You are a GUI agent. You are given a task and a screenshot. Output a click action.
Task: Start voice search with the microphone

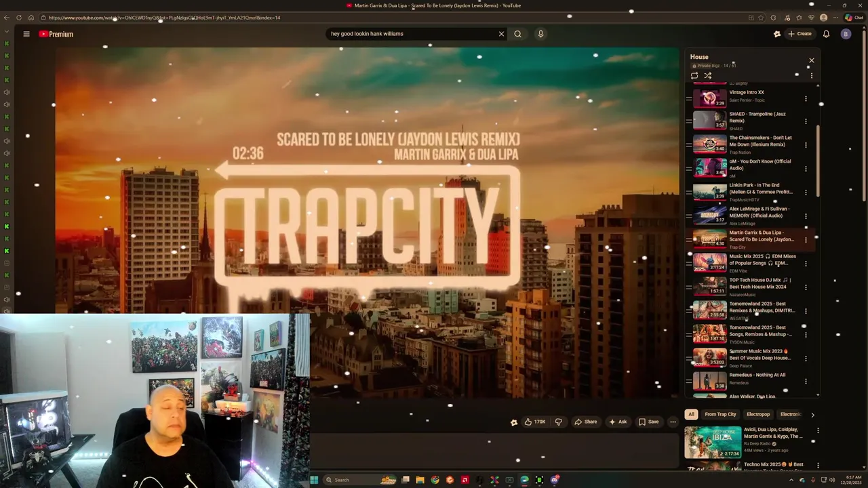[540, 34]
